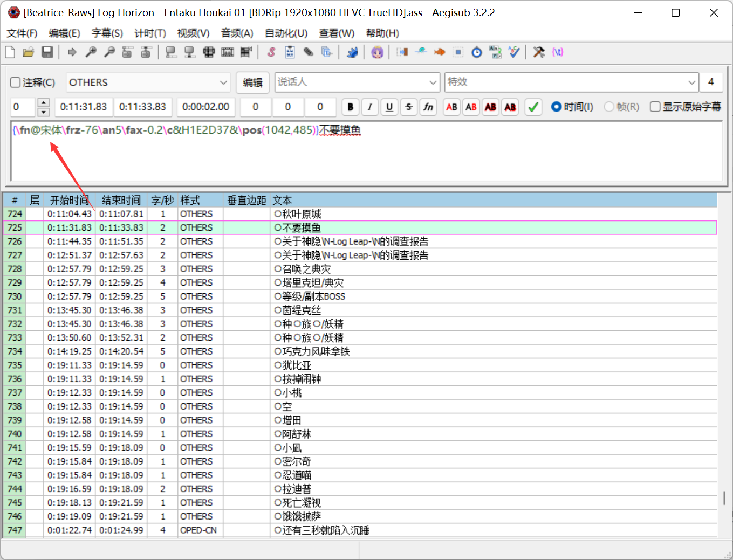Open the 特效 effect dropdown
The width and height of the screenshot is (733, 560).
(571, 82)
